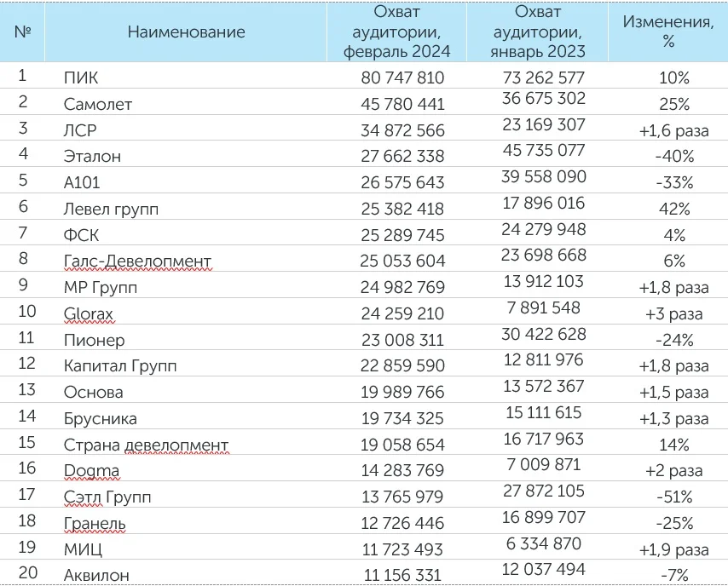Click the +3 раза change value
The image size is (728, 586).
[x=673, y=313]
